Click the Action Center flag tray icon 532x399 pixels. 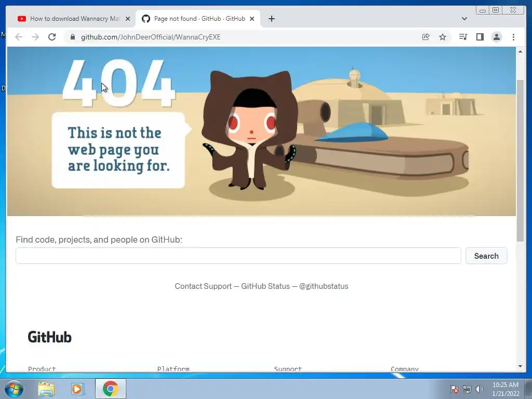454,389
